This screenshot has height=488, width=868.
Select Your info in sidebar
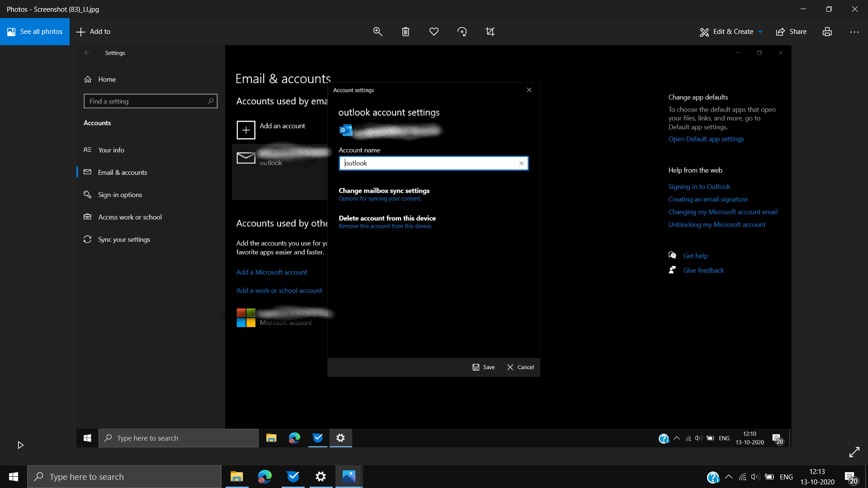[x=104, y=150]
